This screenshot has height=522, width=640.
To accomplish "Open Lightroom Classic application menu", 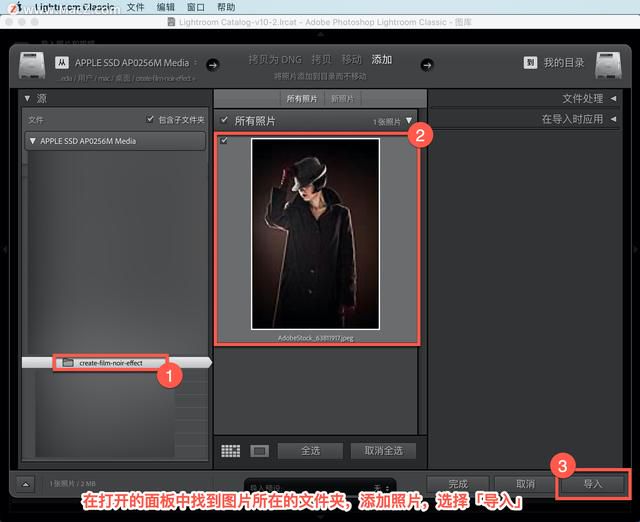I will [74, 7].
